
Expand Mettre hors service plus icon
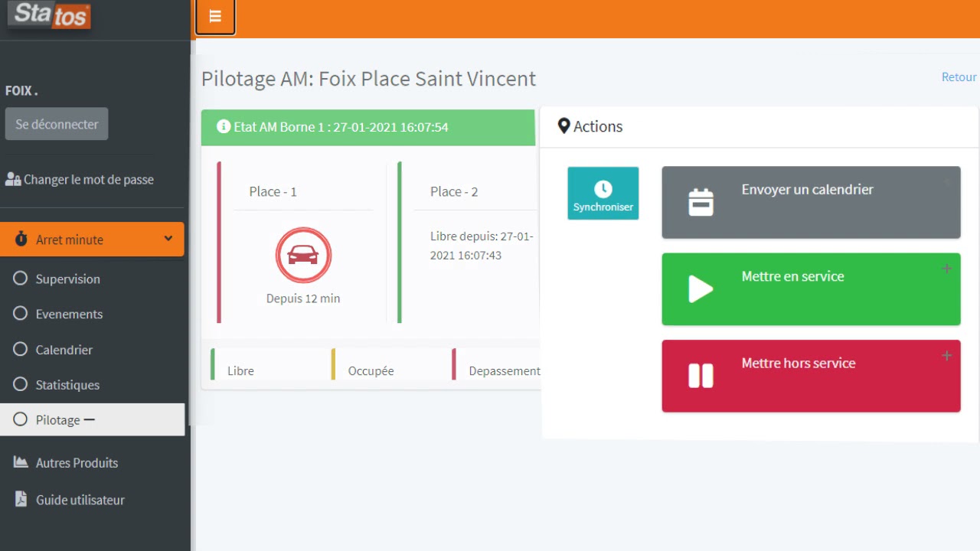[x=947, y=356]
